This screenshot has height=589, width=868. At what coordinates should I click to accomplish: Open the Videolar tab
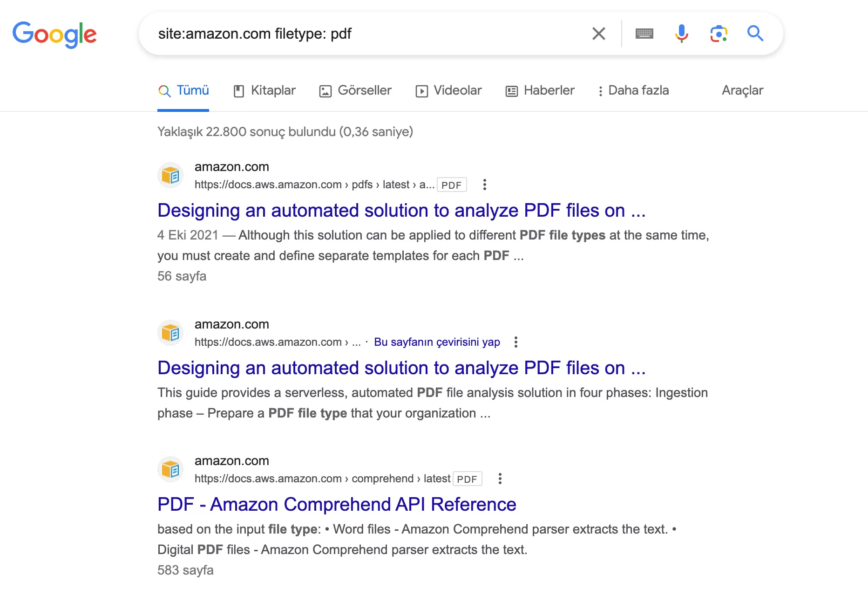point(448,90)
